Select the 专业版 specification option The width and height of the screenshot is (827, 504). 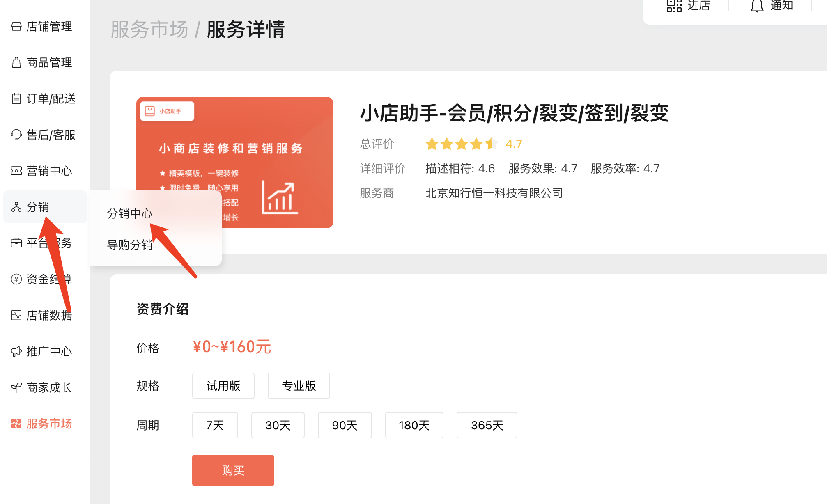click(299, 386)
